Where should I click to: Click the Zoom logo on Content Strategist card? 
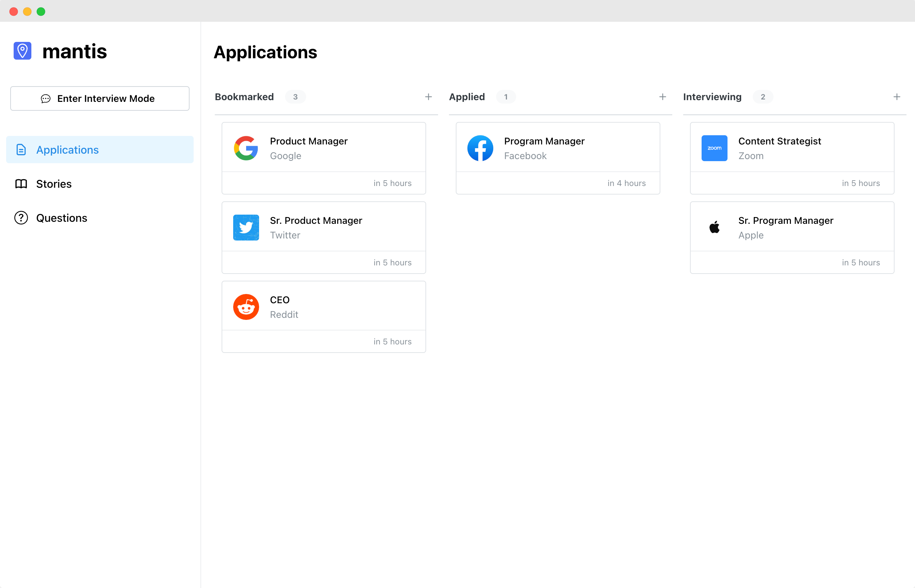click(715, 148)
